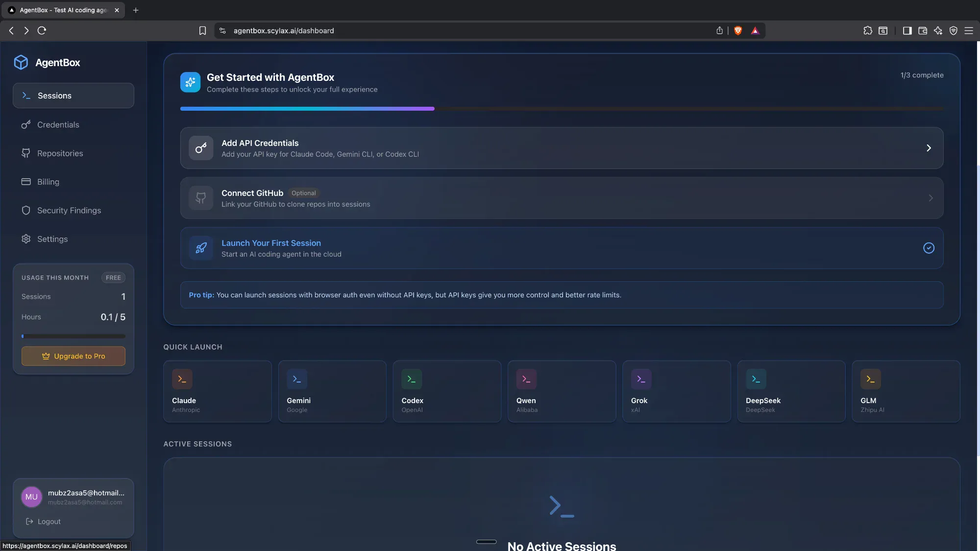
Task: Open Repositories via the GitHub icon
Action: 26,153
